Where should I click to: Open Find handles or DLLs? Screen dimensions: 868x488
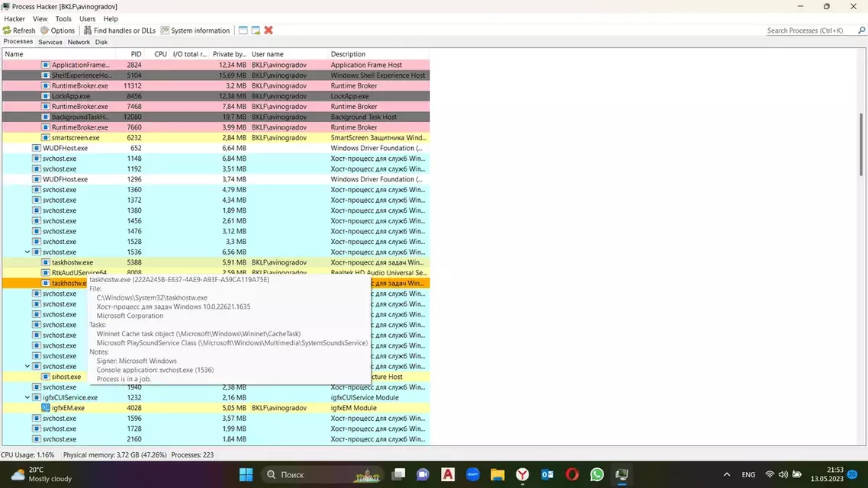tap(120, 30)
